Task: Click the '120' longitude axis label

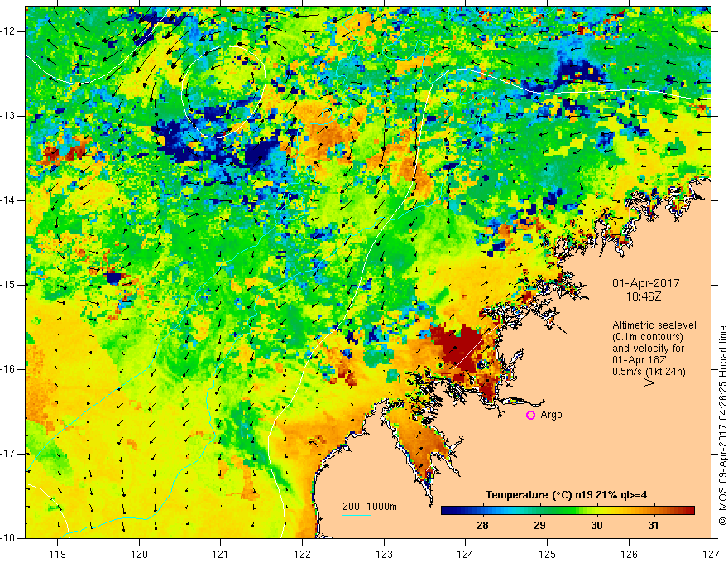Action: (139, 554)
